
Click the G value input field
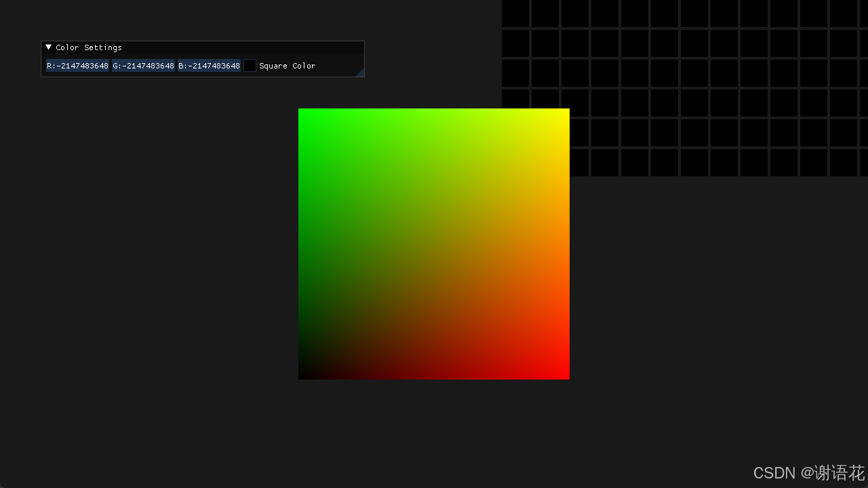pyautogui.click(x=143, y=66)
